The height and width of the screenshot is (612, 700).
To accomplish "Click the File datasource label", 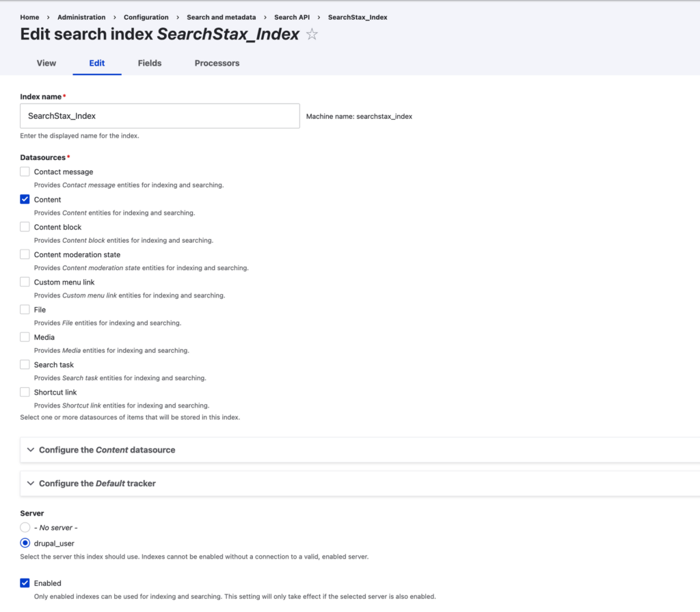I will (x=40, y=310).
